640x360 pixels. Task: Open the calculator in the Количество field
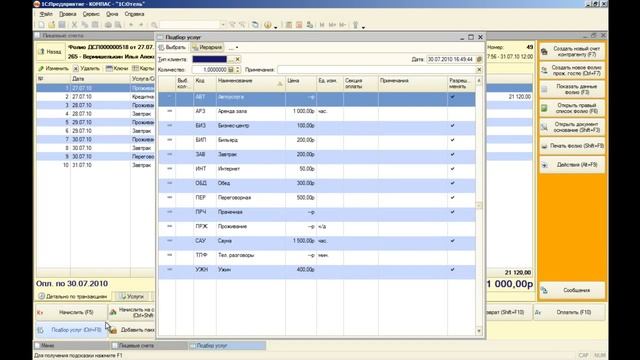pos(231,70)
